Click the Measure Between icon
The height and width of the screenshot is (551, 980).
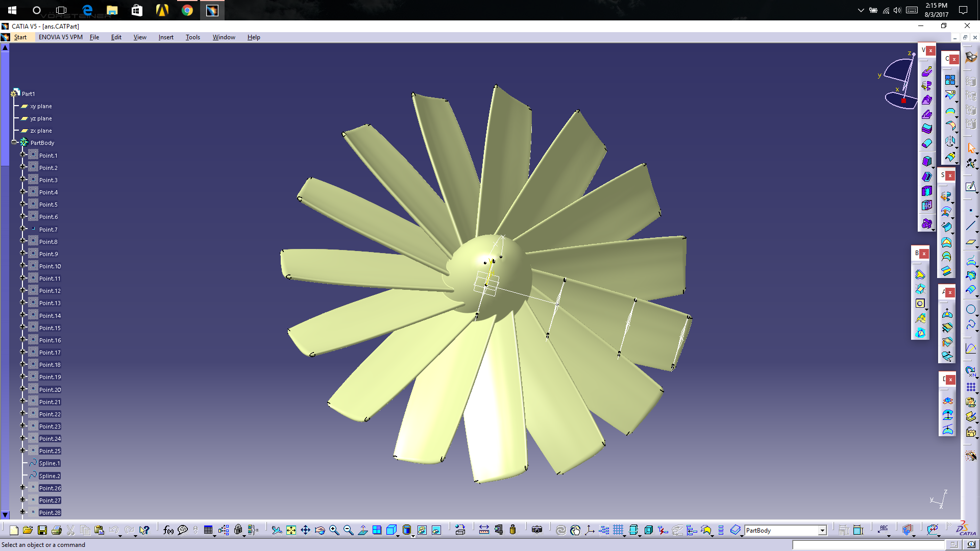[484, 531]
